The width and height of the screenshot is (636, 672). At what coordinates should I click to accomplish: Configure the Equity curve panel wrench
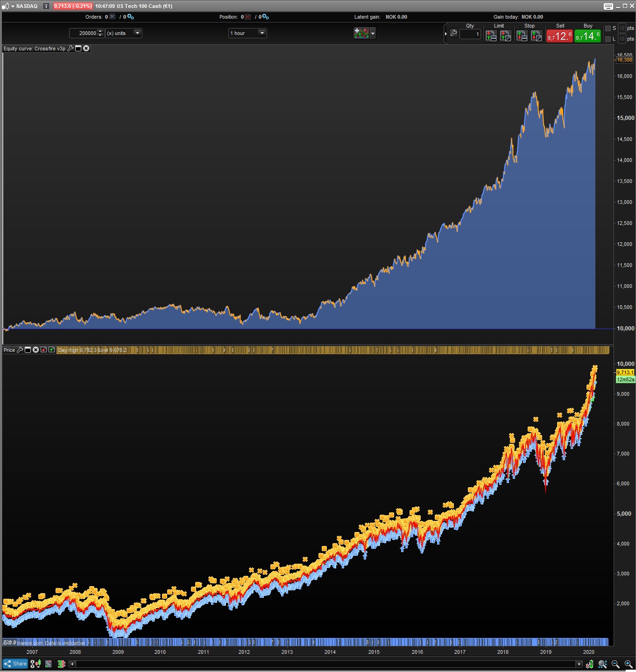(71, 49)
